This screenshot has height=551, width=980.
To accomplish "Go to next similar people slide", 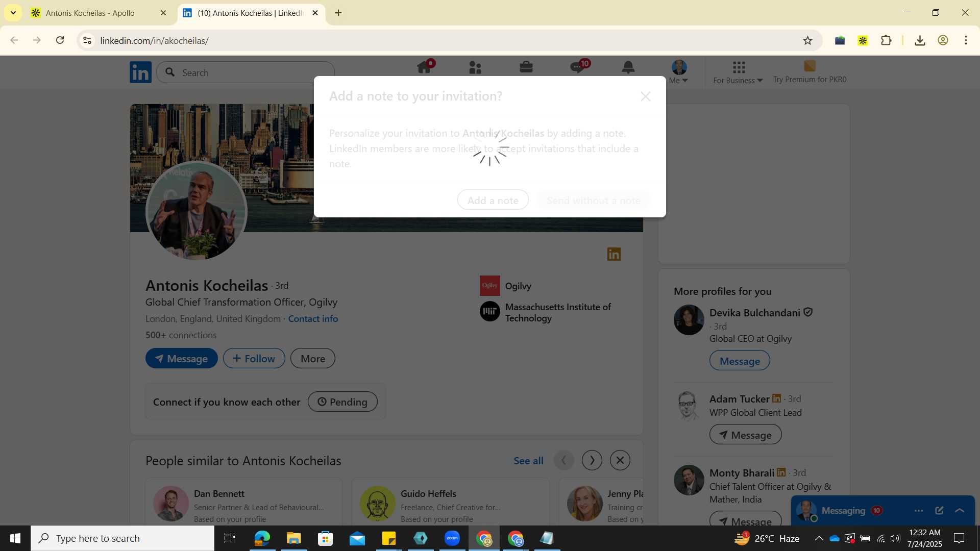I will point(592,460).
